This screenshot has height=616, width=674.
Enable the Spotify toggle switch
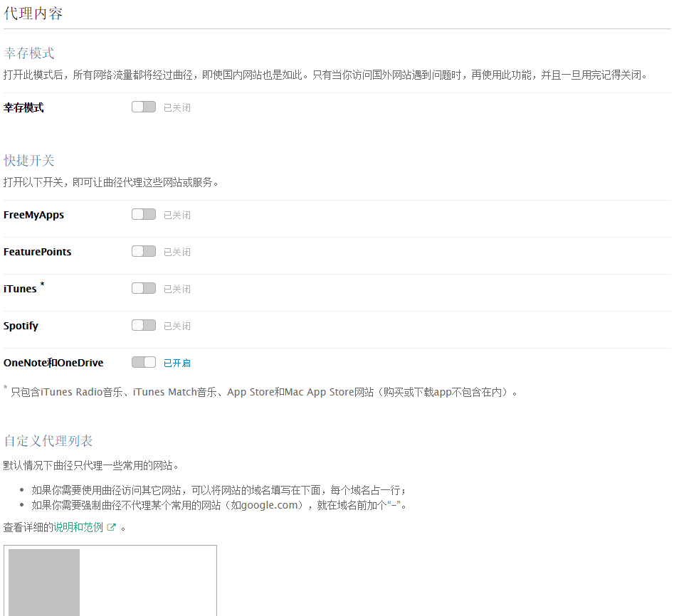click(143, 325)
